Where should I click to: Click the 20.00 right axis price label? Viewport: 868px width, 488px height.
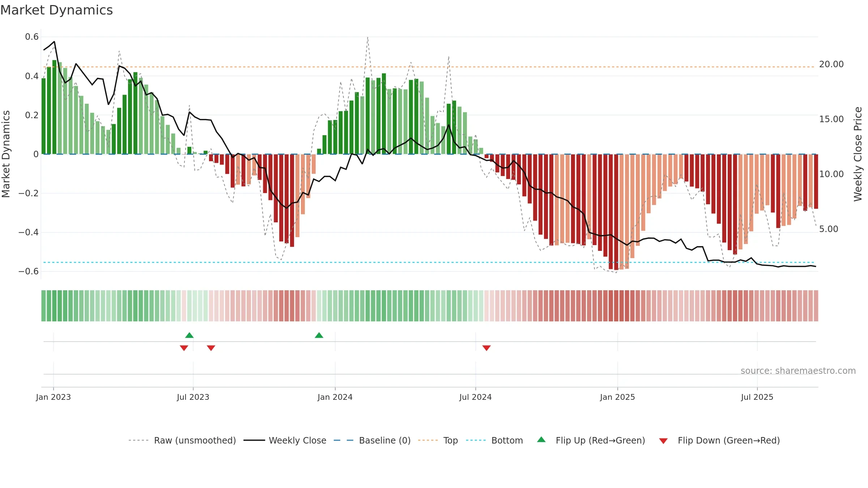(831, 64)
